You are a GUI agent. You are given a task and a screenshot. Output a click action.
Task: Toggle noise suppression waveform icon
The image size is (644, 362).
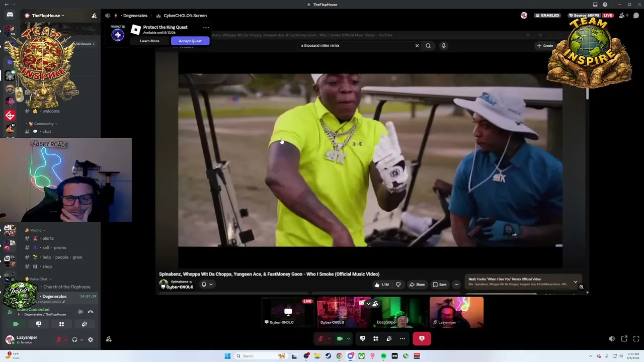(x=80, y=312)
